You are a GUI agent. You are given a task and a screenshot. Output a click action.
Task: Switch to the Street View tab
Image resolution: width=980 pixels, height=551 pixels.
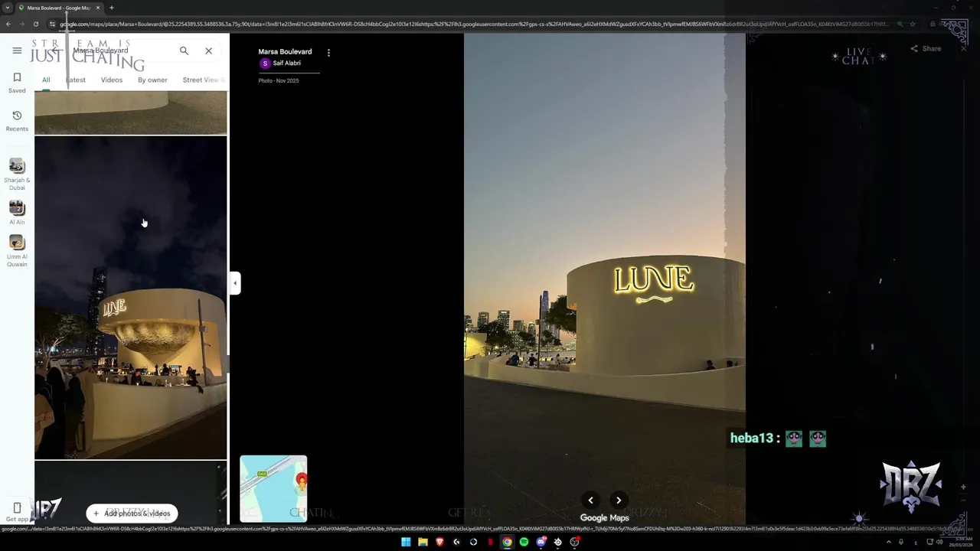click(202, 80)
